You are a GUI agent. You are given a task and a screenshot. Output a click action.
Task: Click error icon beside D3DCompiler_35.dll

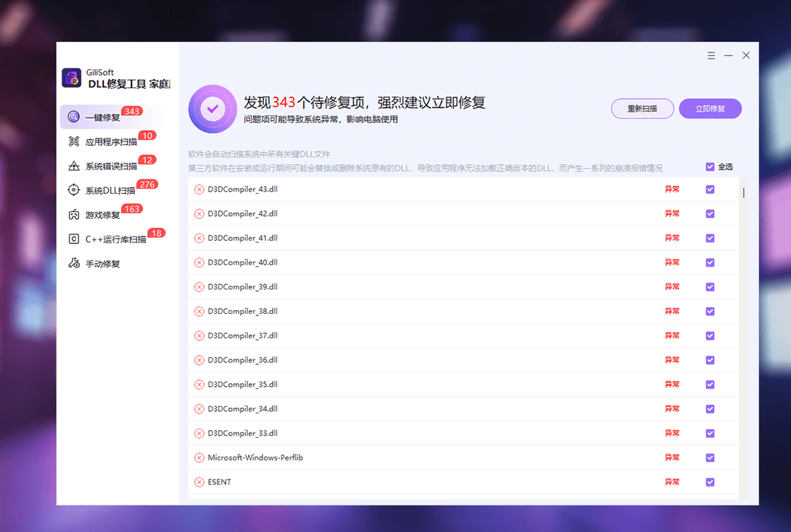coord(199,385)
